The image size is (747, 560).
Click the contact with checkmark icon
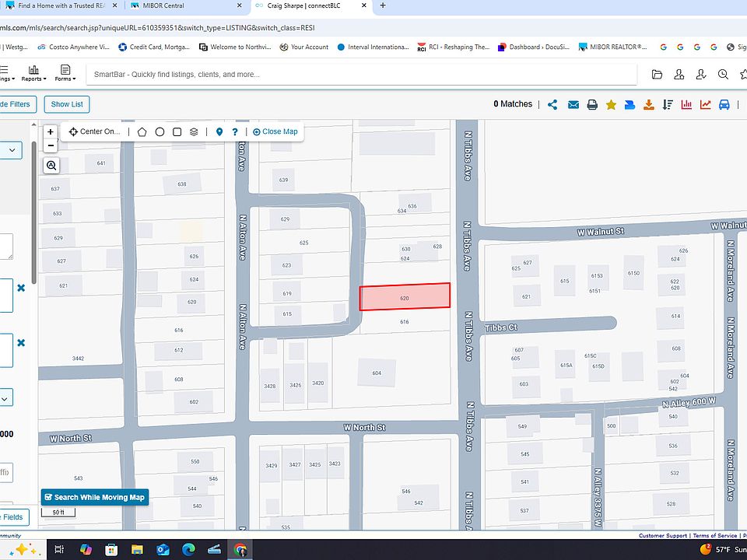tap(701, 75)
